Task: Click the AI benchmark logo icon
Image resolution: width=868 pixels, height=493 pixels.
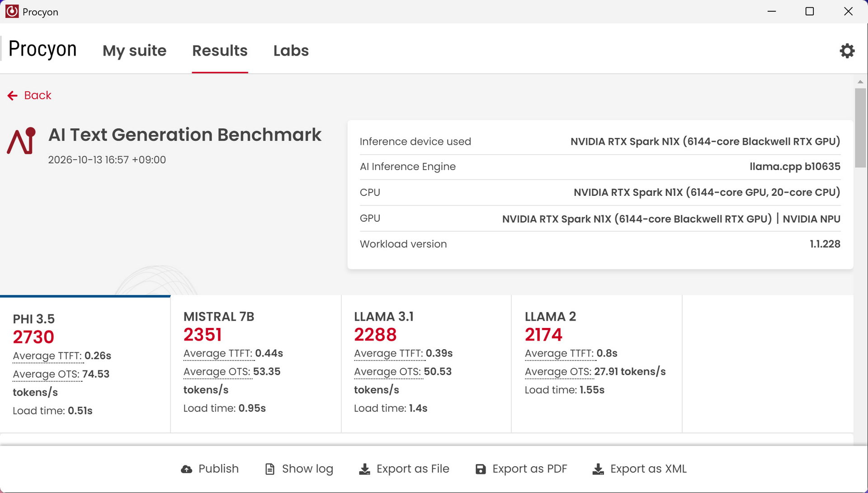Action: click(21, 141)
